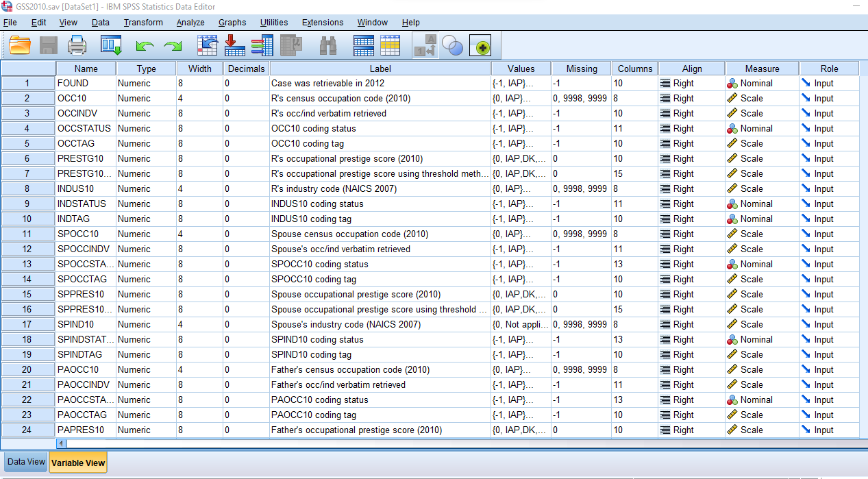
Task: Print the dataset using the printer icon
Action: (77, 45)
